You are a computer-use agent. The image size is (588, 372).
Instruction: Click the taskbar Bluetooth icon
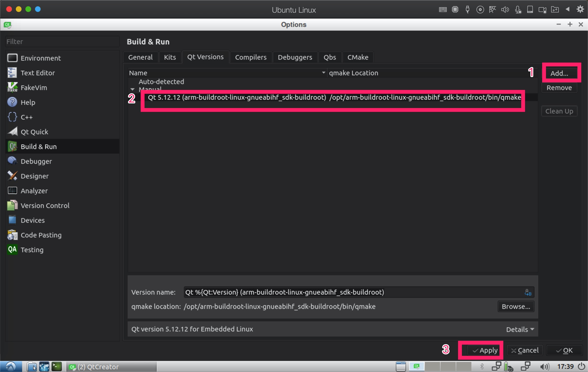tap(482, 367)
